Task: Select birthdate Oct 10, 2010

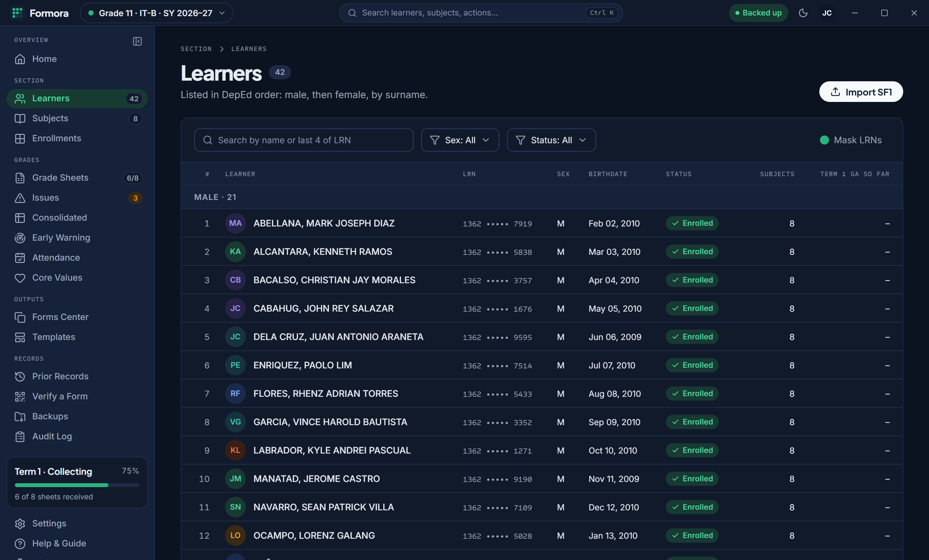Action: (x=613, y=450)
